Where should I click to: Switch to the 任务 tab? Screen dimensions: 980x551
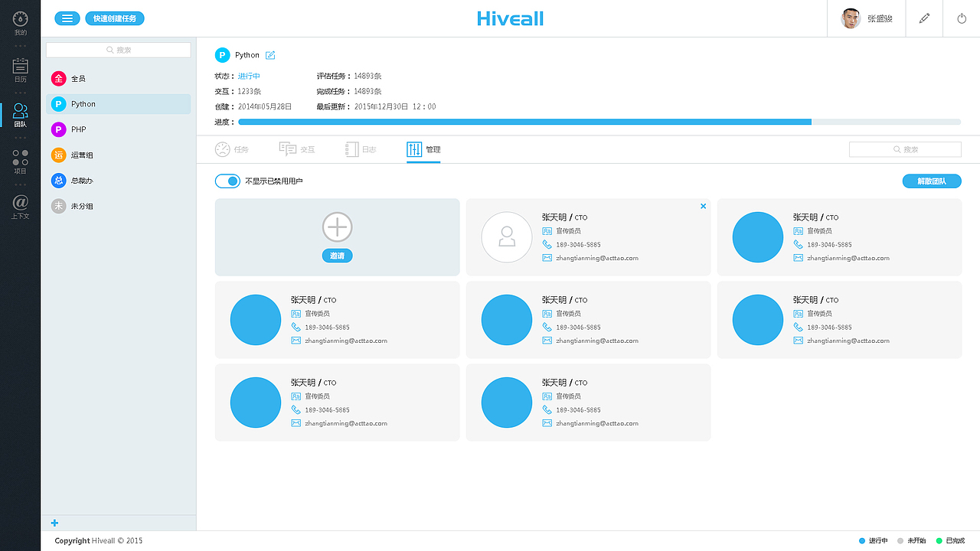[232, 149]
